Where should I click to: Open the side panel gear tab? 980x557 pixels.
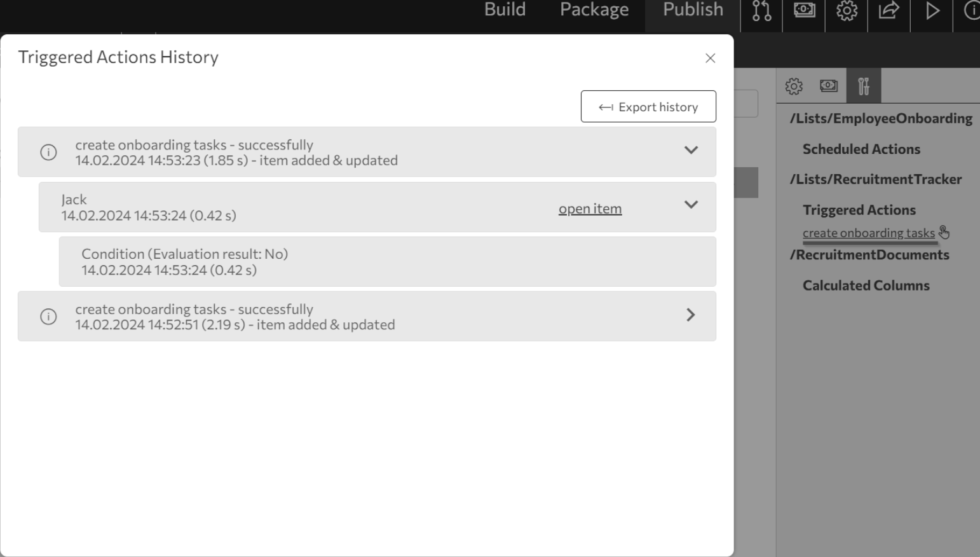click(794, 86)
